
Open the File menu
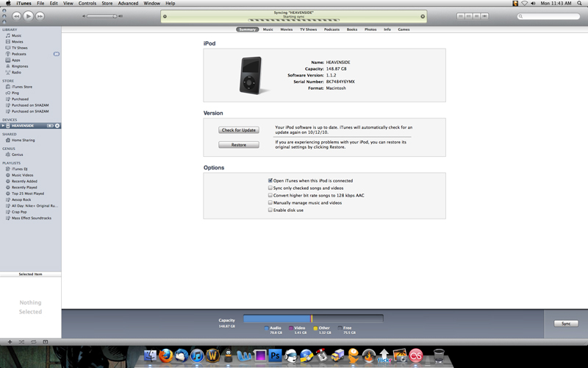pos(40,4)
